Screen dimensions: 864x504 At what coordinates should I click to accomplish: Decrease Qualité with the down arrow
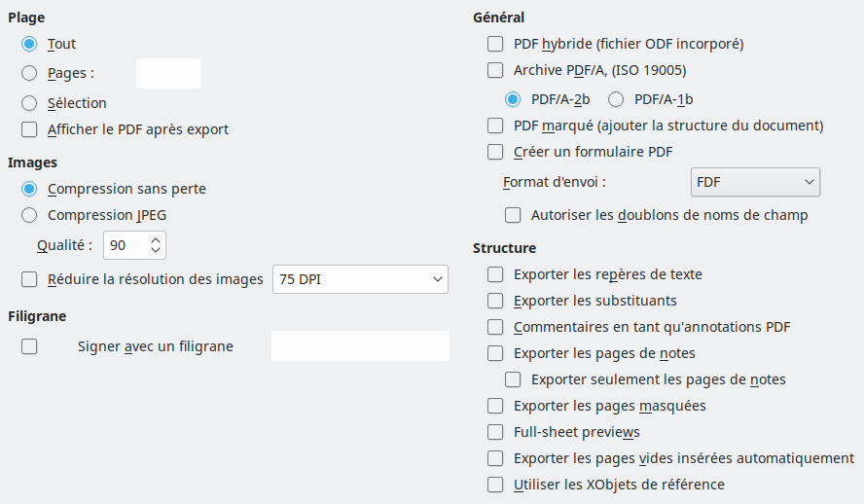pyautogui.click(x=156, y=250)
